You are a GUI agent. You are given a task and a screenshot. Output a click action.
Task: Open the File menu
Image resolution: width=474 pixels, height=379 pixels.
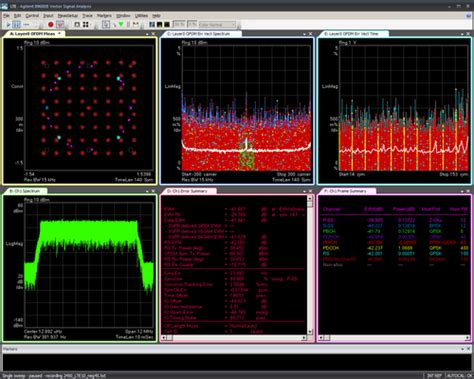click(x=6, y=16)
